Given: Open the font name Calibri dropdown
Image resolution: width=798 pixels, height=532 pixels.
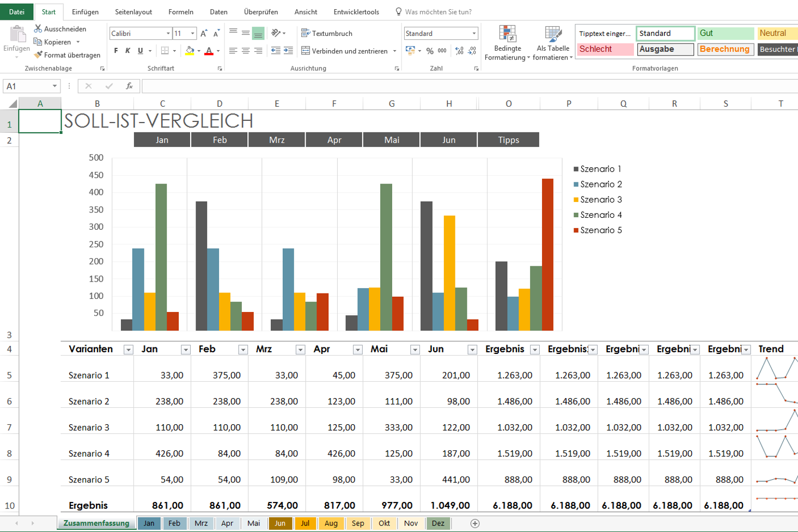Looking at the screenshot, I should coord(168,34).
